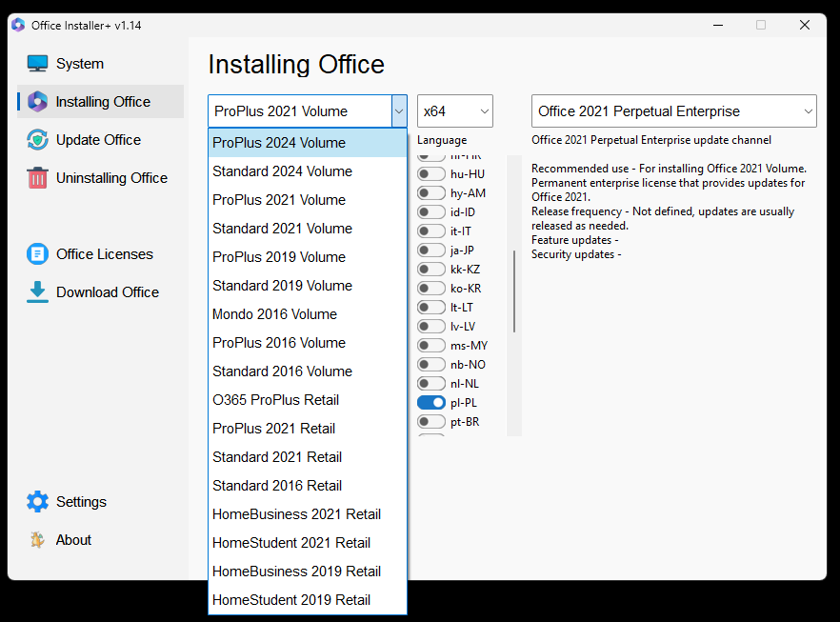
Task: Enable the lt-LT language switch
Action: [431, 307]
